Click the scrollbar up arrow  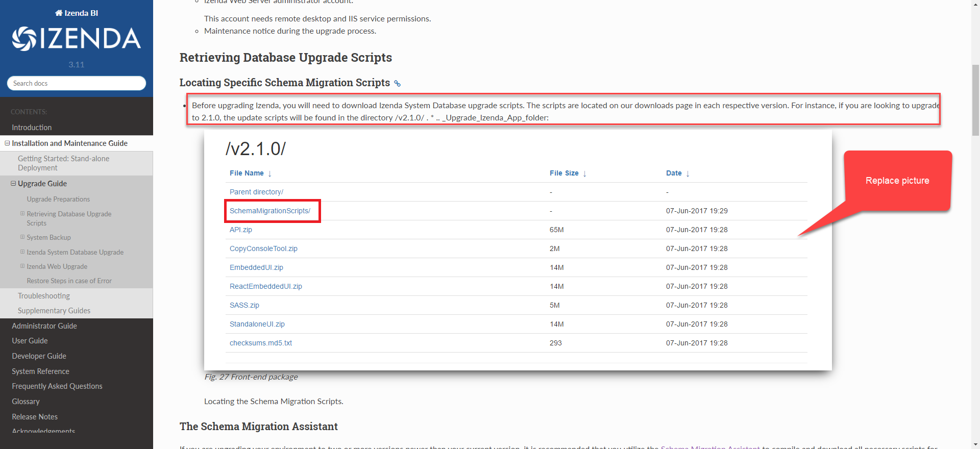click(x=975, y=4)
